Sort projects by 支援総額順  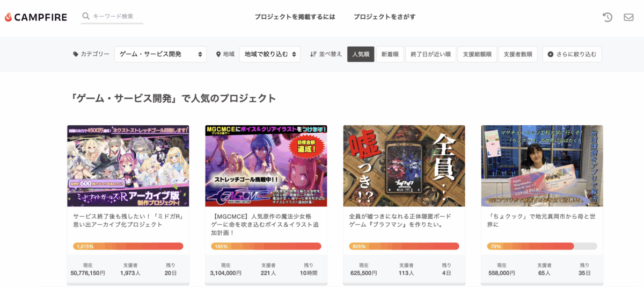coord(477,54)
